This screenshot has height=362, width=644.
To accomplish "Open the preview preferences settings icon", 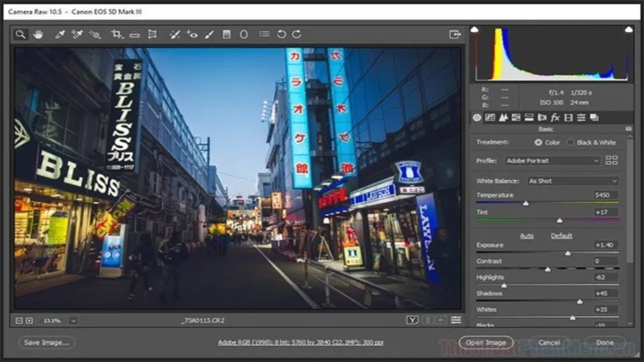I will 456,320.
